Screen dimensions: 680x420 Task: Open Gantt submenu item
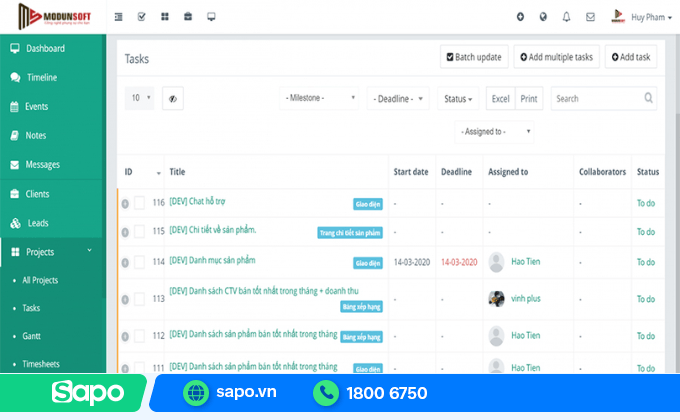click(31, 336)
